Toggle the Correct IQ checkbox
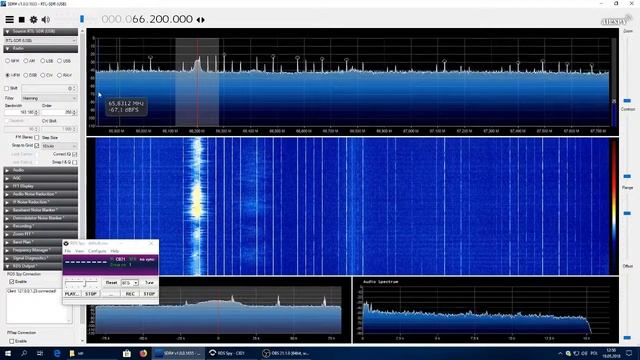 pos(75,154)
